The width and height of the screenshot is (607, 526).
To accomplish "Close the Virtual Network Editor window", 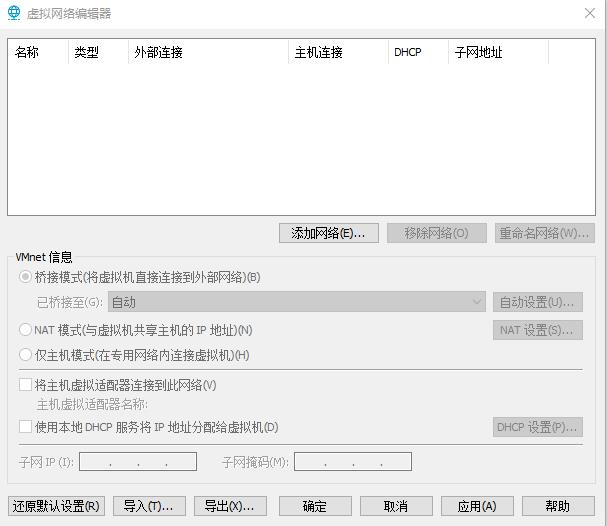I will click(589, 13).
